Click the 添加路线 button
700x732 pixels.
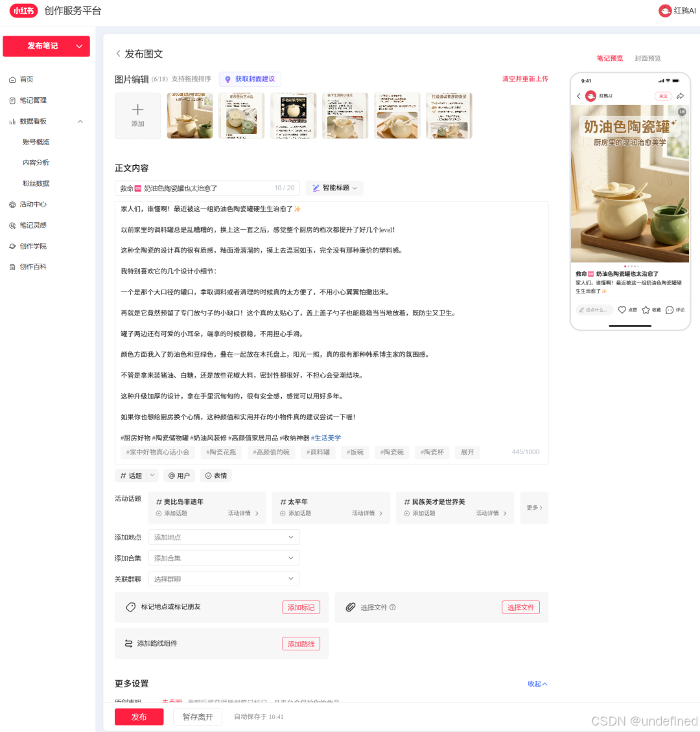(x=301, y=644)
